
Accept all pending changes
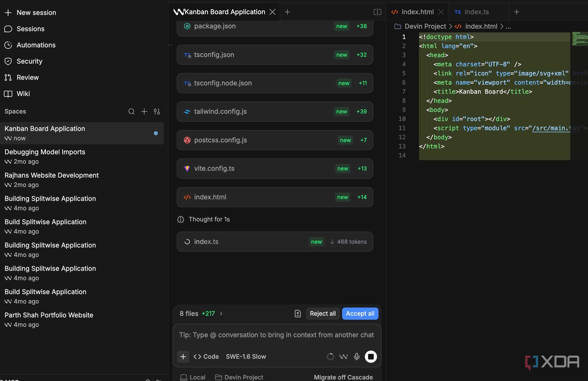pyautogui.click(x=360, y=314)
